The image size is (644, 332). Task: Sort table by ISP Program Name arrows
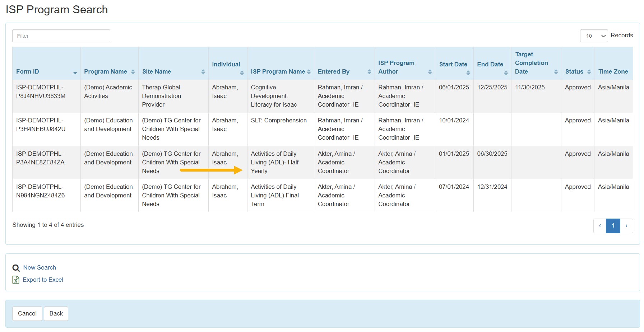tap(309, 72)
